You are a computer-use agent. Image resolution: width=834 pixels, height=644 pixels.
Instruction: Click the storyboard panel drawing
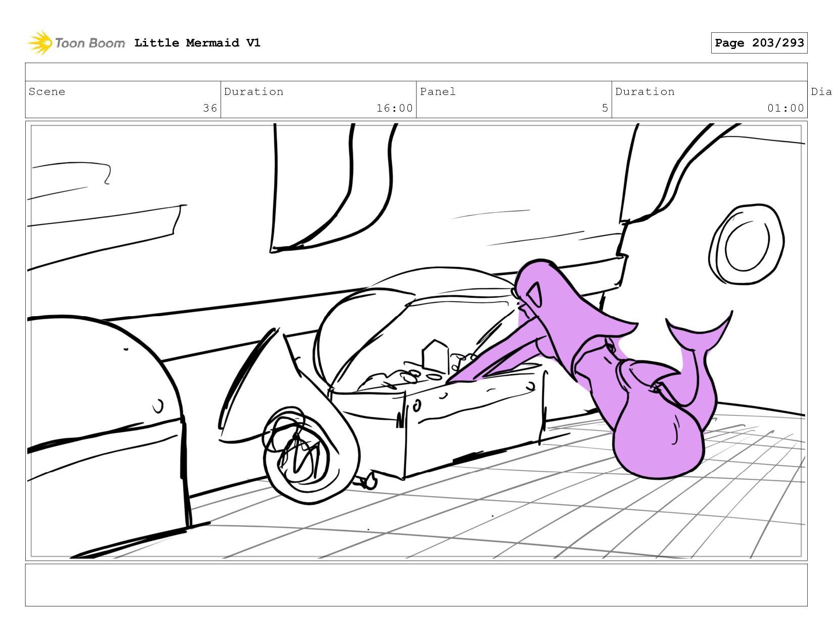click(416, 341)
